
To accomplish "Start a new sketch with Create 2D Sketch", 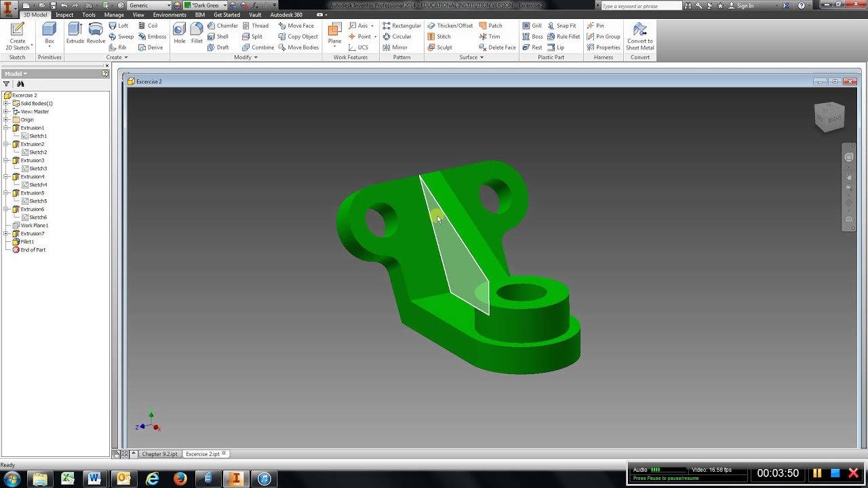I will point(17,36).
